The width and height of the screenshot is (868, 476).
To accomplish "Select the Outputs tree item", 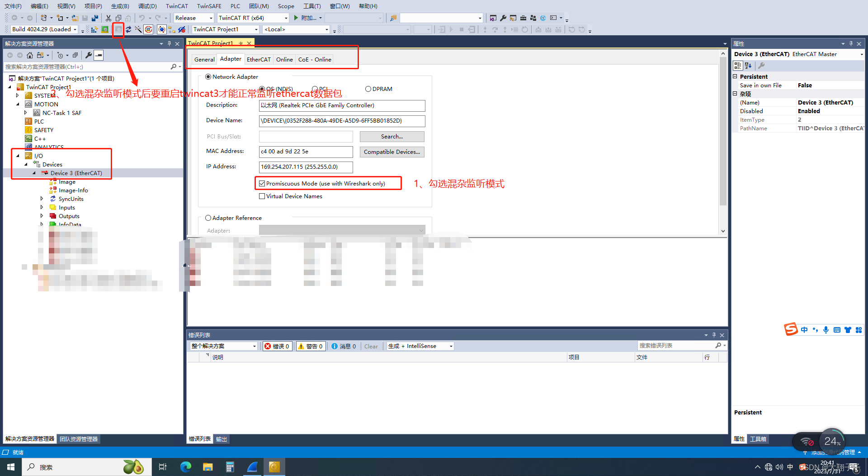I will (x=69, y=216).
